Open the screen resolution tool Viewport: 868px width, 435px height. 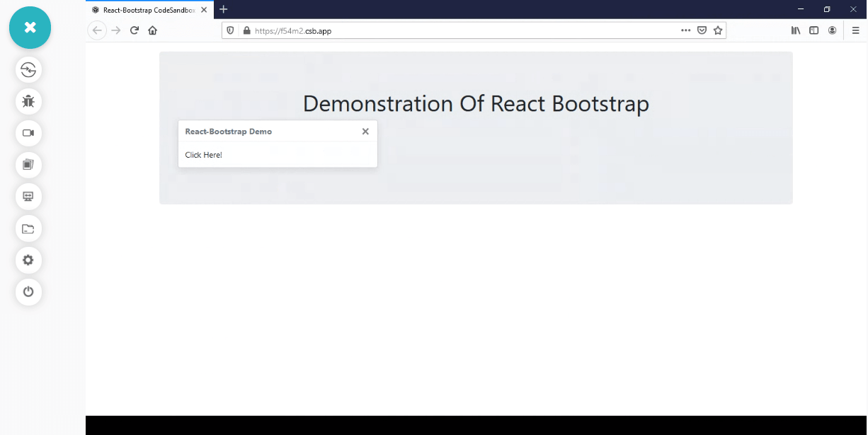point(28,196)
